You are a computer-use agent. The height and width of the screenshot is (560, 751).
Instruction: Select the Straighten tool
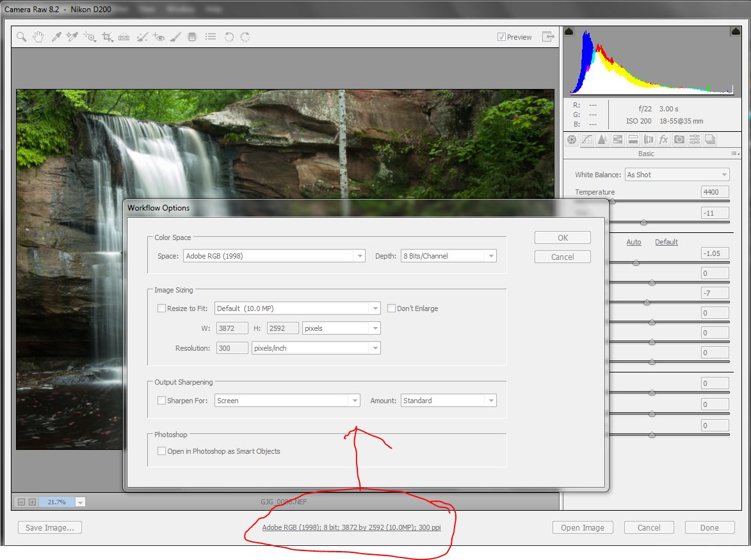124,37
